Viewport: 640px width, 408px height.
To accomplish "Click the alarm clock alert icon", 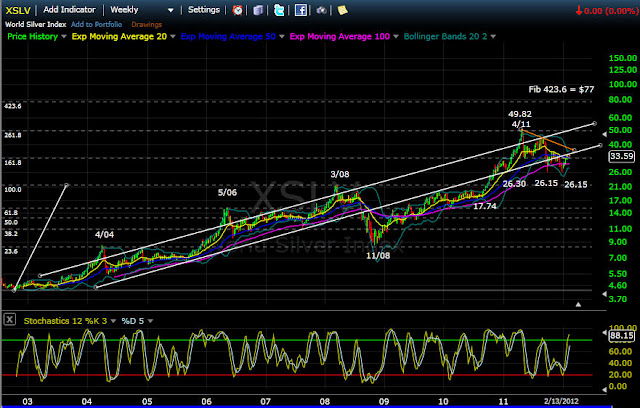I will point(237,10).
